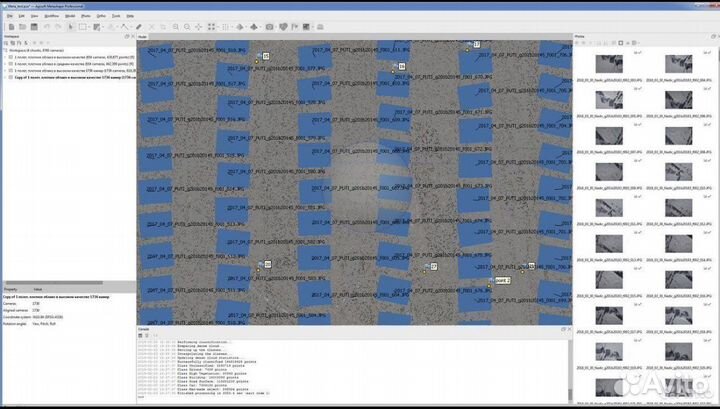Screen dimensions: 720x409
Task: Zoom in with the magnifier plus icon
Action: point(175,27)
